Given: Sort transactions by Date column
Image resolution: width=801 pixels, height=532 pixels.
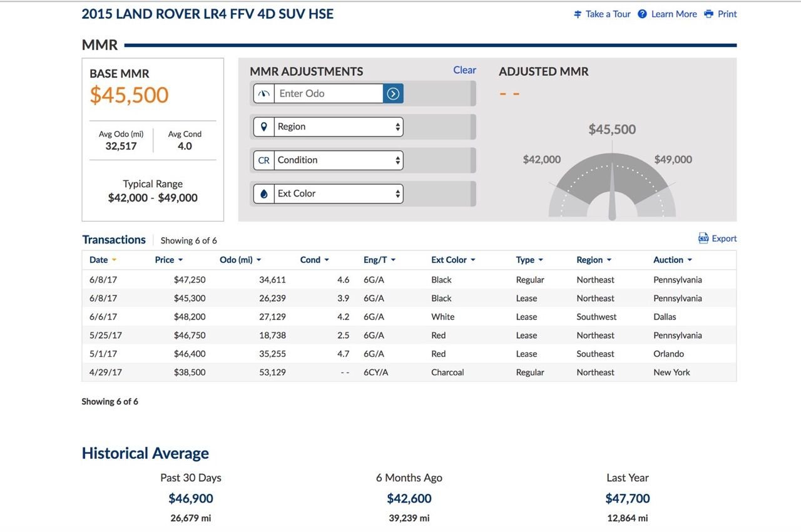Looking at the screenshot, I should pyautogui.click(x=103, y=260).
